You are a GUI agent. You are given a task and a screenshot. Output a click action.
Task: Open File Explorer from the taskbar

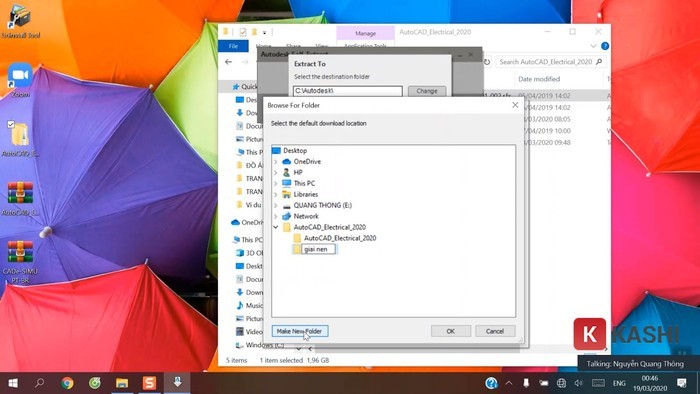(x=122, y=383)
